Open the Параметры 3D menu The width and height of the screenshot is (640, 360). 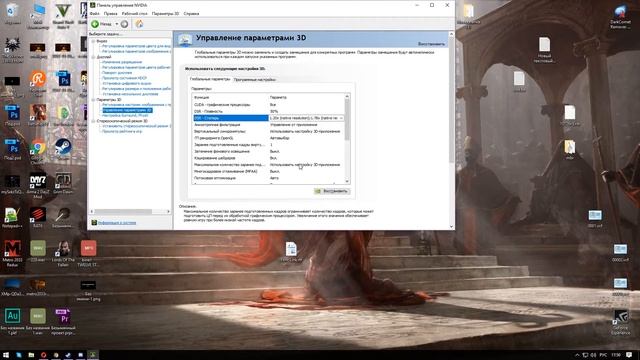[165, 13]
